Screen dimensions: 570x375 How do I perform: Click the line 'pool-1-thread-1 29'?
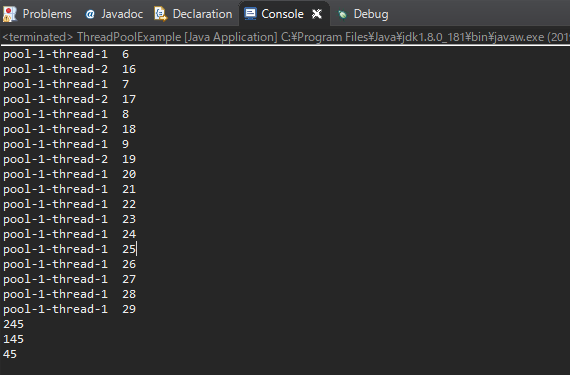click(69, 309)
